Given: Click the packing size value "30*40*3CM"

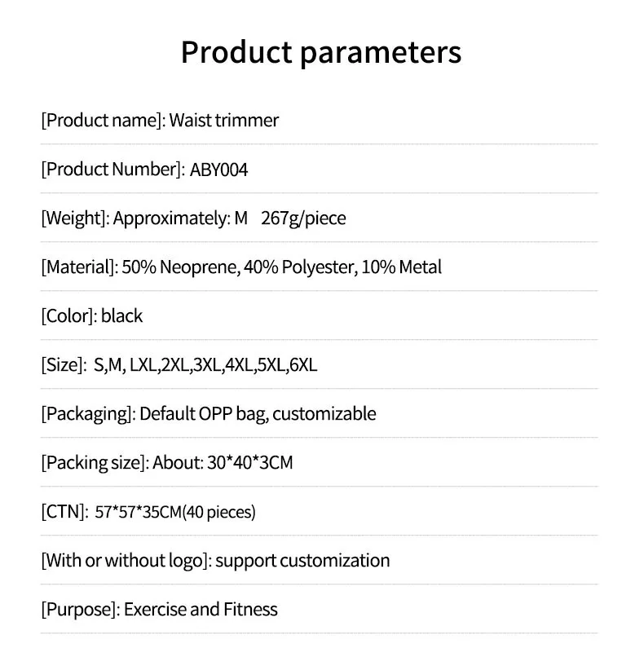Looking at the screenshot, I should pos(249,463).
